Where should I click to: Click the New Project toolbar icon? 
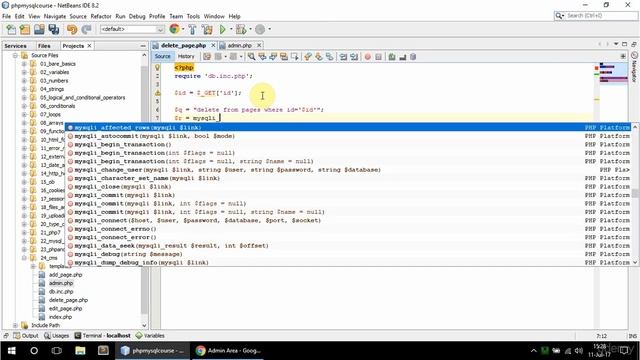25,29
